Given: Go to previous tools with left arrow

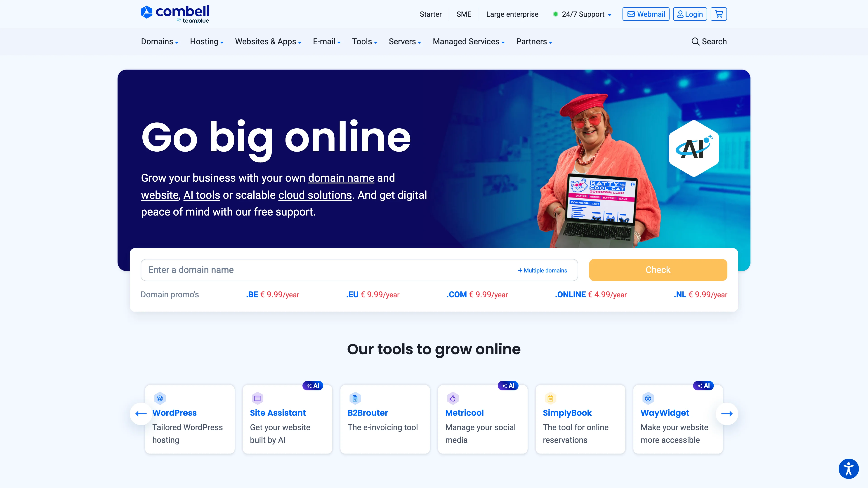Looking at the screenshot, I should pyautogui.click(x=141, y=414).
